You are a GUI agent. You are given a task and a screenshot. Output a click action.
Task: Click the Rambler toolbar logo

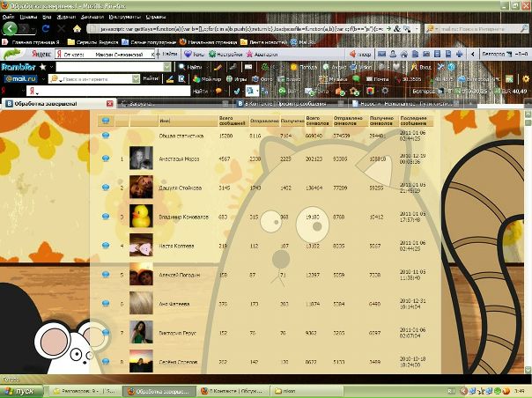coord(18,66)
